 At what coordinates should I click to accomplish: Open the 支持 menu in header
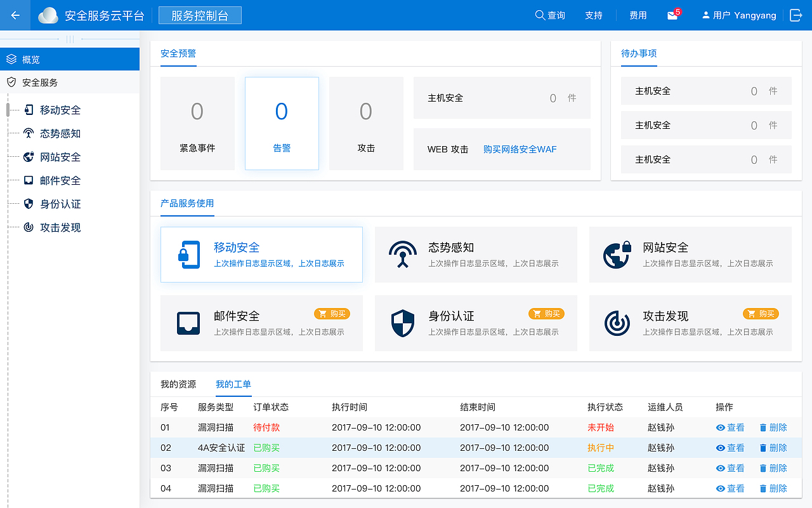(x=594, y=15)
